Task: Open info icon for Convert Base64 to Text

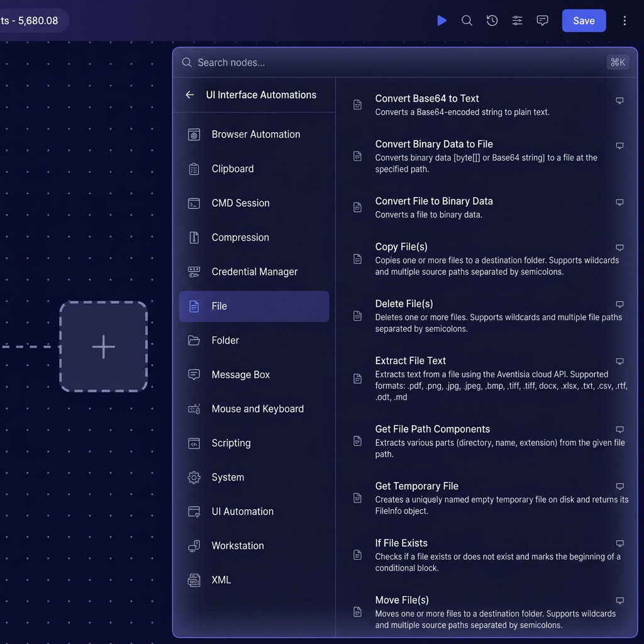Action: tap(619, 101)
